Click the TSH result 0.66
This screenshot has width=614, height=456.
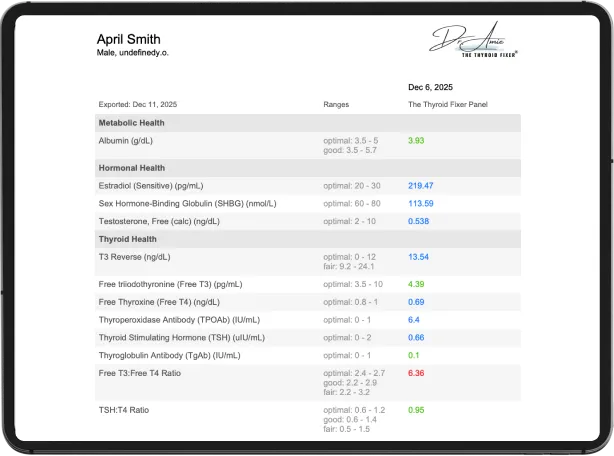416,337
